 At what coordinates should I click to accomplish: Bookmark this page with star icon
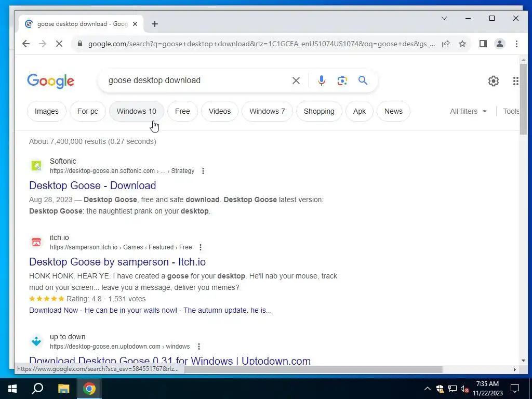[x=462, y=44]
